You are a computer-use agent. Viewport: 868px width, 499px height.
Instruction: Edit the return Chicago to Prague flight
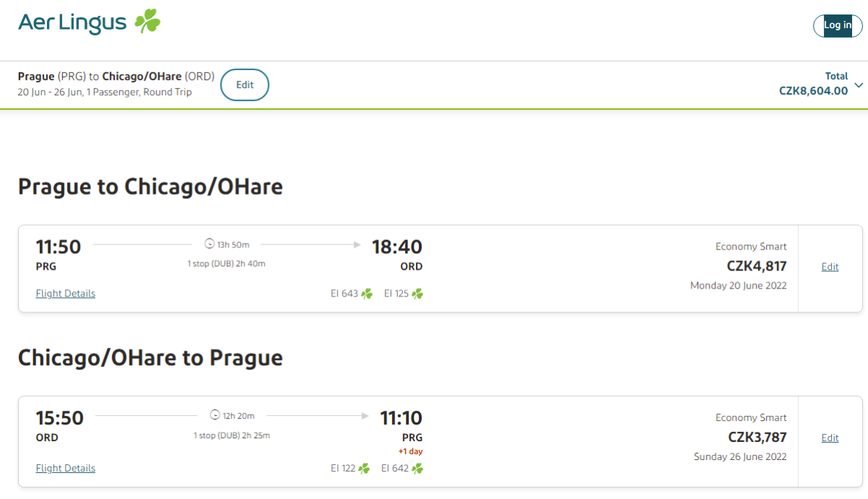pos(830,438)
